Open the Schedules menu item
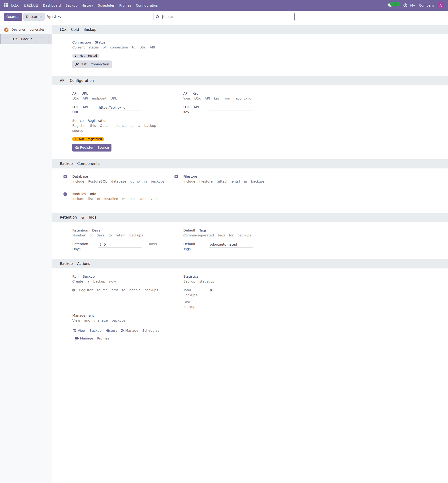 tap(106, 5)
